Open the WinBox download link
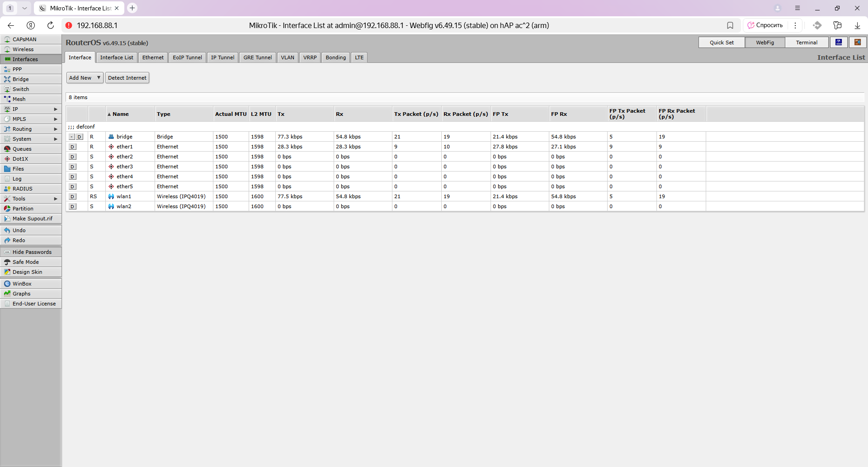This screenshot has width=868, height=467. click(x=31, y=284)
